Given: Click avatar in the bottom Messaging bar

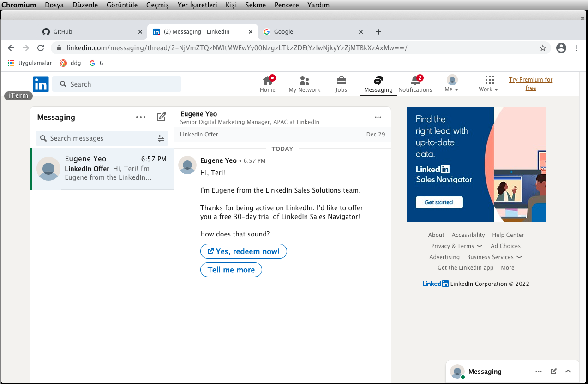Looking at the screenshot, I should pos(457,372).
